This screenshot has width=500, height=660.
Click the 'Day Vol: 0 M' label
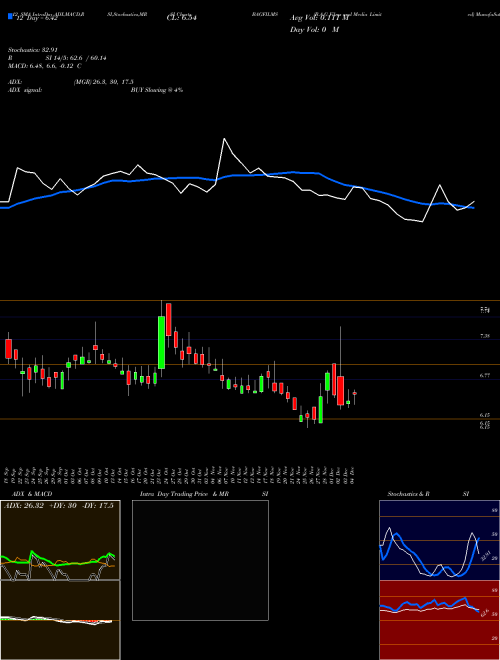tap(314, 30)
